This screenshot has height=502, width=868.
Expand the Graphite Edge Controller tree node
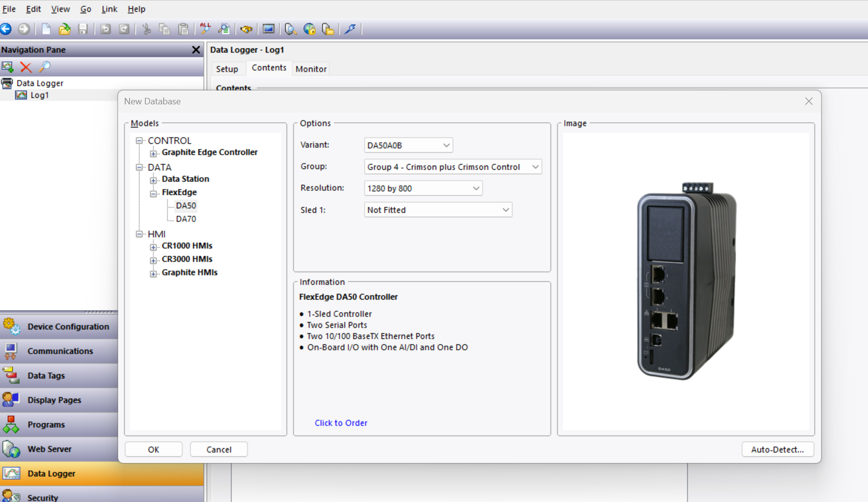[153, 153]
